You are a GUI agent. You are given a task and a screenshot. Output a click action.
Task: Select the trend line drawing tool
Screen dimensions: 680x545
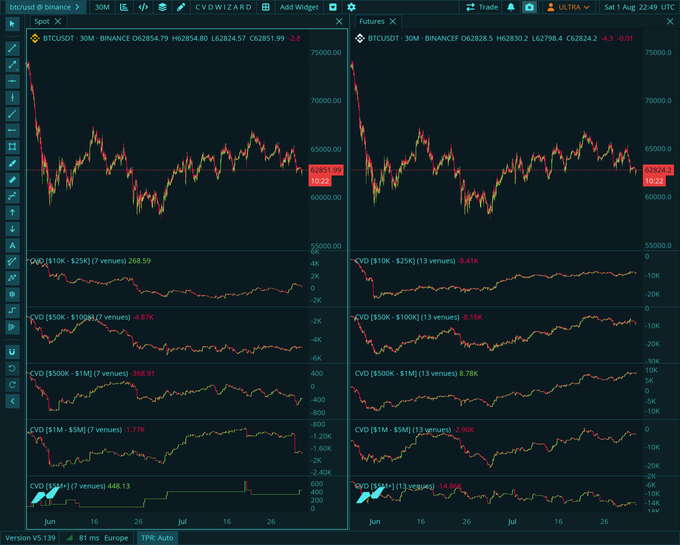(12, 49)
